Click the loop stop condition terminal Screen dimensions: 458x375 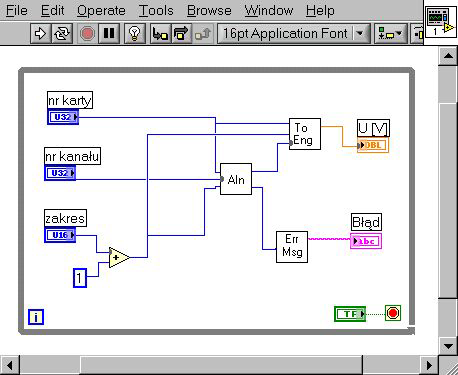(x=393, y=313)
